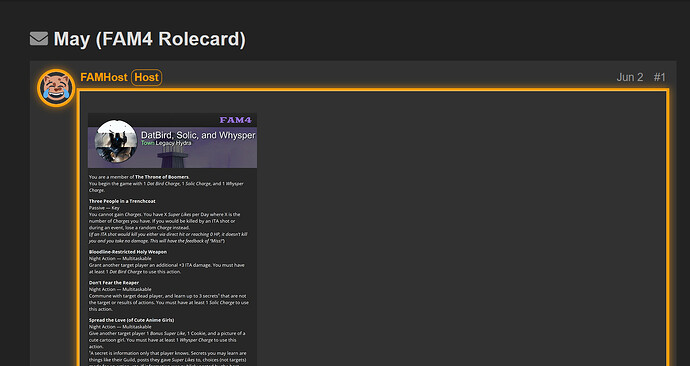
Task: Select the orange Host badge
Action: click(x=147, y=77)
